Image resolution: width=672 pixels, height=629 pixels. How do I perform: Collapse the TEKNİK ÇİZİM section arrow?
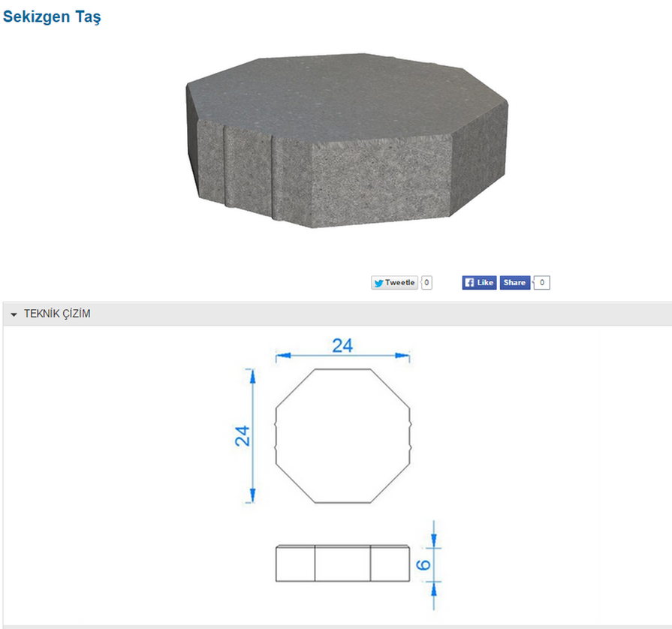(x=14, y=314)
